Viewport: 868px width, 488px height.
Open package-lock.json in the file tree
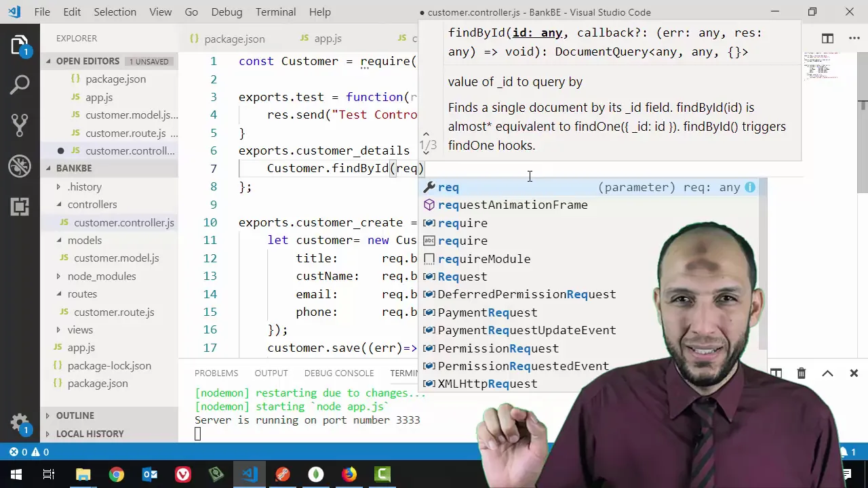pos(109,365)
